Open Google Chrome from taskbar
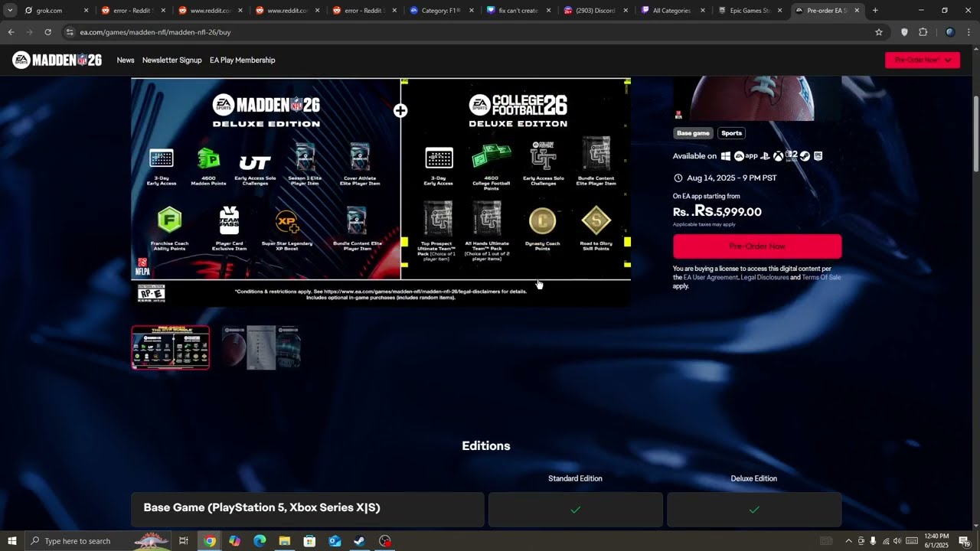 point(210,541)
